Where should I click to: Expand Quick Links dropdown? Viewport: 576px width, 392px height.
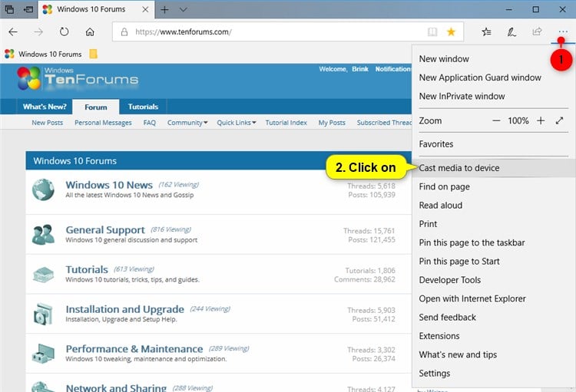[x=237, y=123]
